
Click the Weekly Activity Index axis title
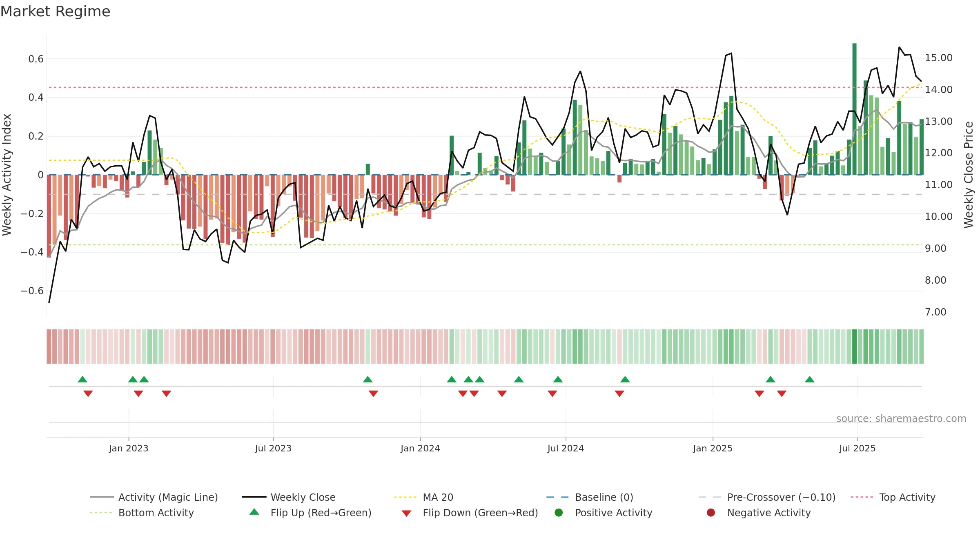[x=7, y=175]
